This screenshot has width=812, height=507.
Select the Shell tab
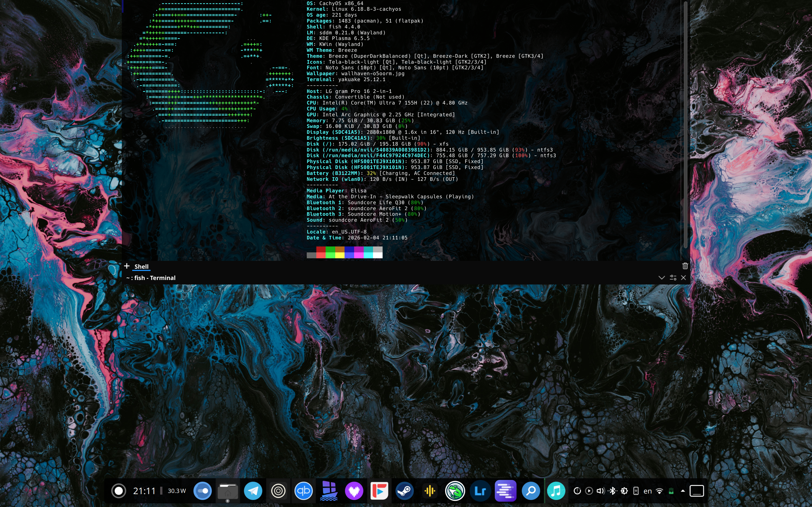(141, 266)
